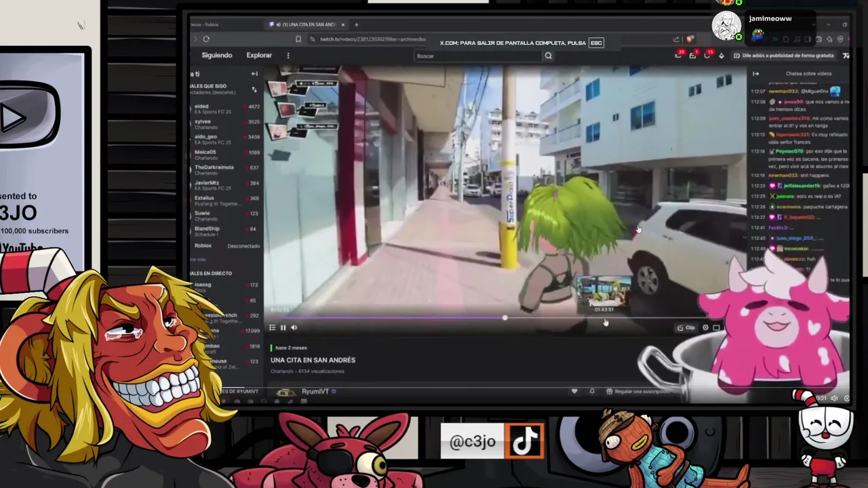The width and height of the screenshot is (868, 488).
Task: Open the Estailus channel in sidebar
Action: click(x=226, y=200)
